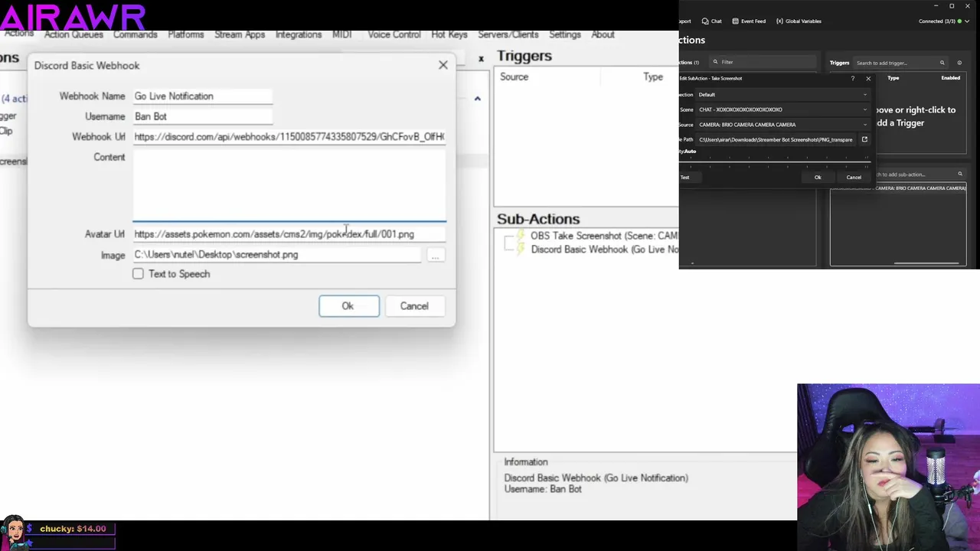Open the MIDI tab

point(341,34)
